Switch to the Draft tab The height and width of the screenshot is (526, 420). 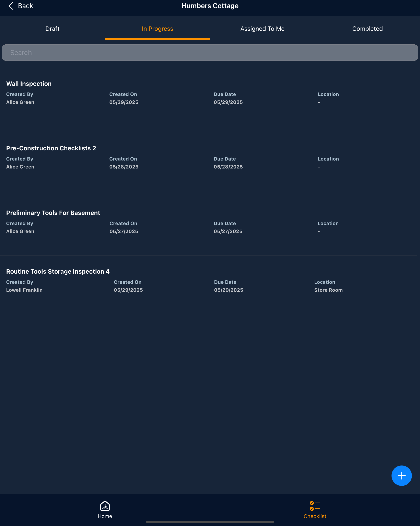pyautogui.click(x=52, y=29)
